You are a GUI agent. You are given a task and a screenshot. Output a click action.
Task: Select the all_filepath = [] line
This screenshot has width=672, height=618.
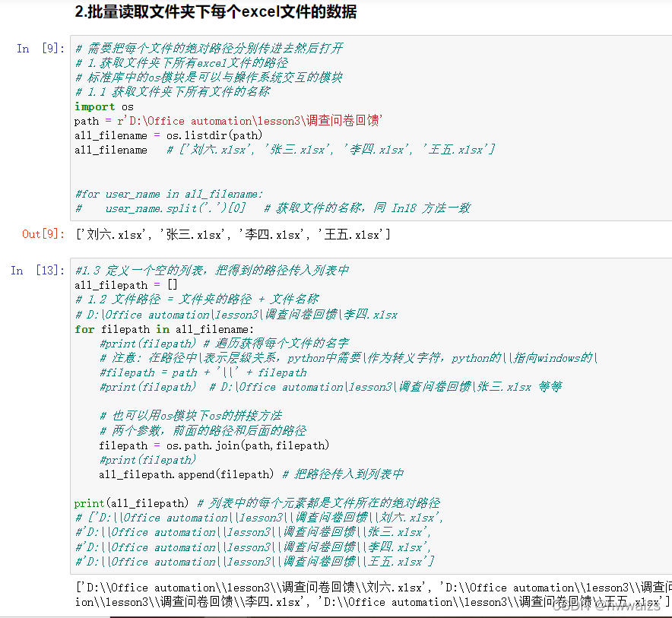pyautogui.click(x=118, y=285)
